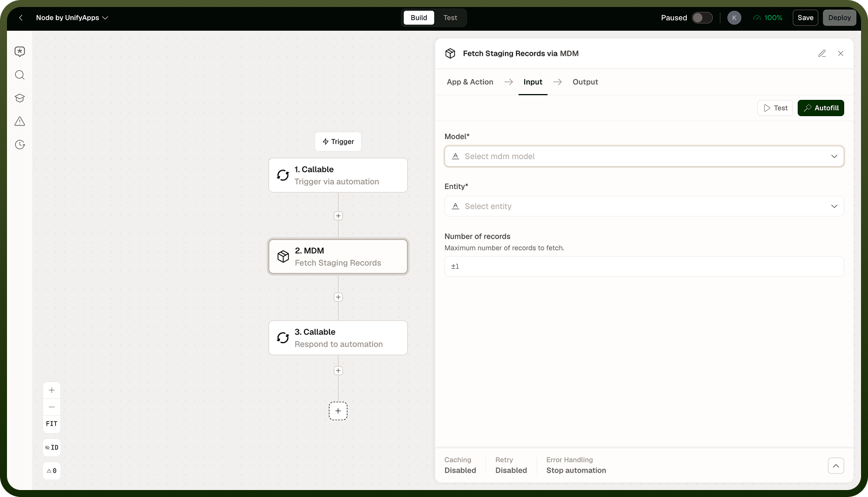The height and width of the screenshot is (497, 868).
Task: Toggle the Paused switch
Action: pos(702,18)
